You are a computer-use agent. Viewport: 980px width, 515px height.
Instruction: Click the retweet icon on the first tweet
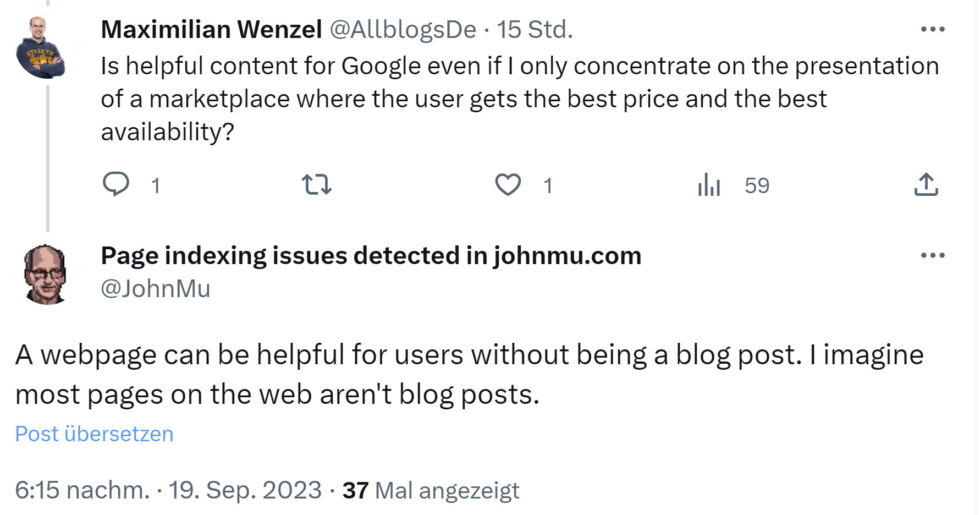316,185
